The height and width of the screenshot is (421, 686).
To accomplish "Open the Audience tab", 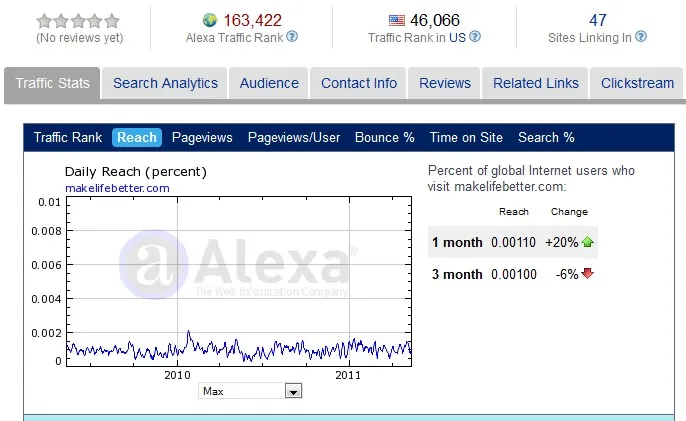I will pyautogui.click(x=269, y=83).
